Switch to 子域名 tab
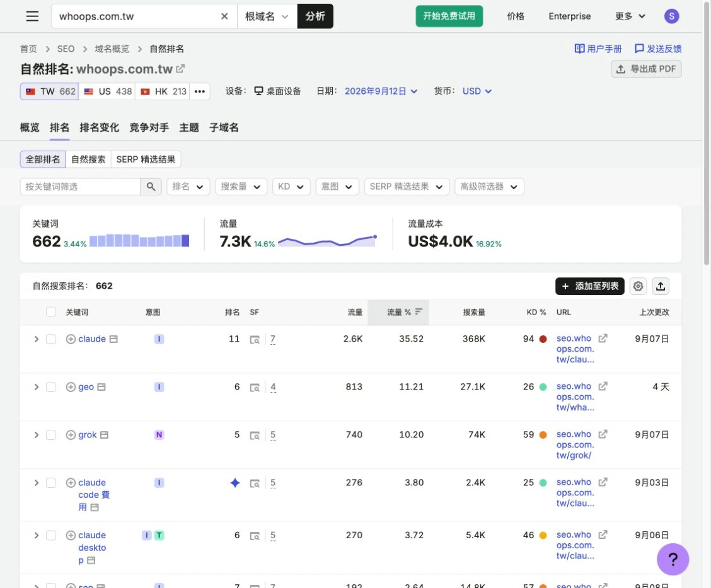The width and height of the screenshot is (711, 588). tap(224, 127)
